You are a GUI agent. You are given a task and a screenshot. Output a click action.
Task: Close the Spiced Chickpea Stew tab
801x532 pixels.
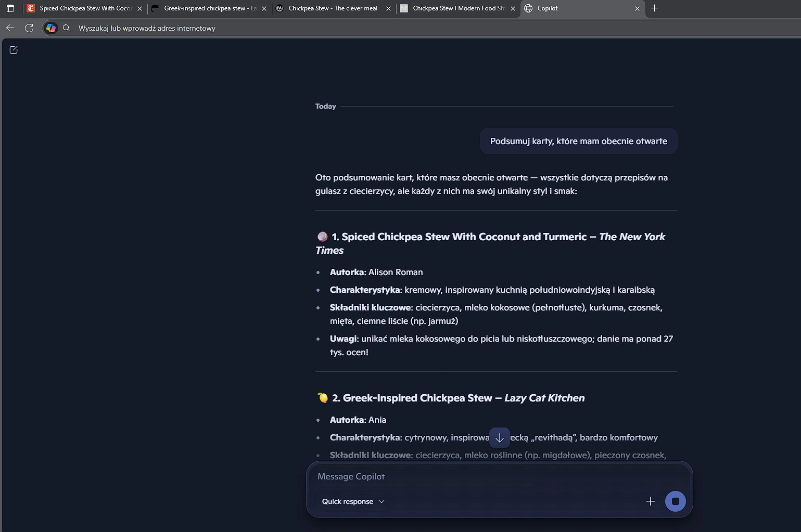(139, 8)
